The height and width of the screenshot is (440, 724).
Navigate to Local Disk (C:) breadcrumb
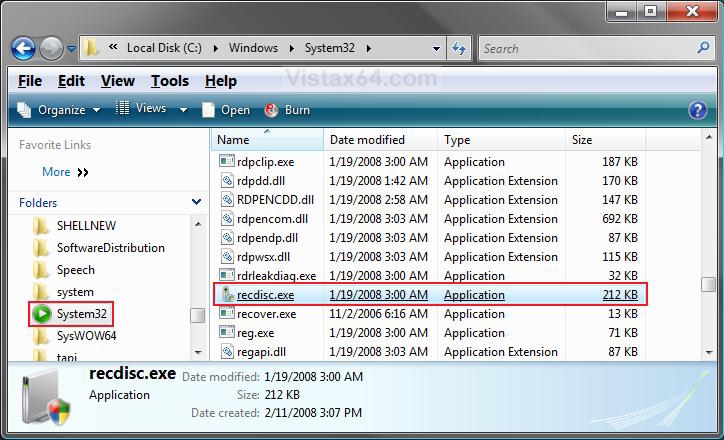[164, 48]
